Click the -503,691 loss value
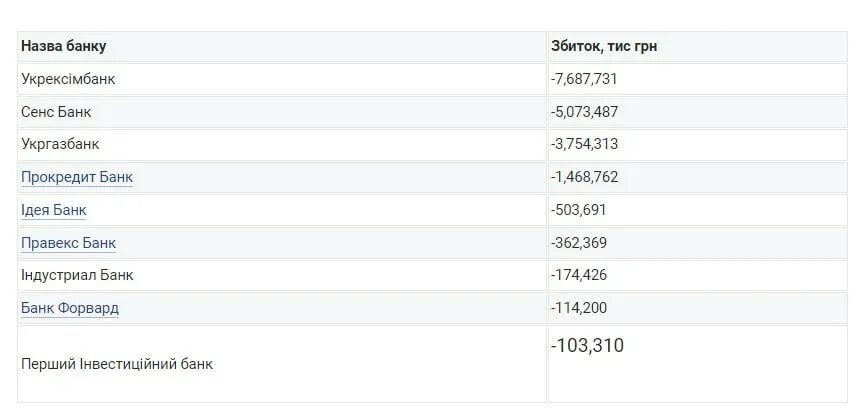The image size is (868, 419). [x=578, y=210]
